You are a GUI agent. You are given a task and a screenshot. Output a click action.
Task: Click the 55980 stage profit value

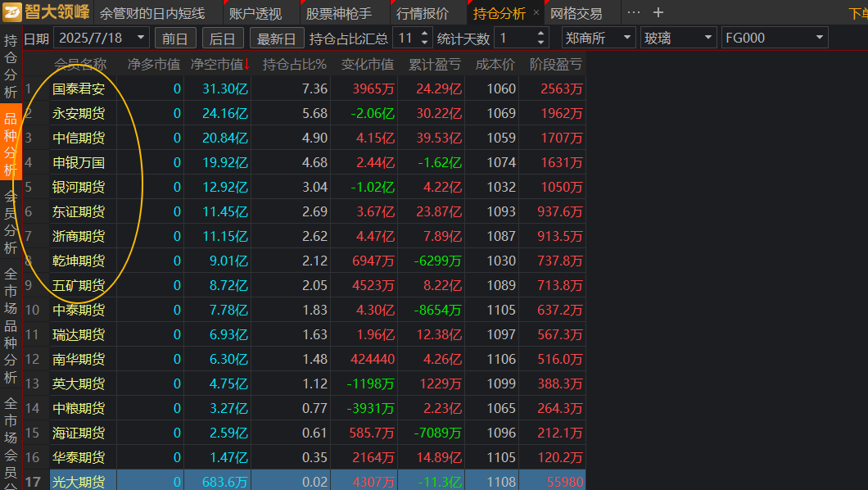565,483
